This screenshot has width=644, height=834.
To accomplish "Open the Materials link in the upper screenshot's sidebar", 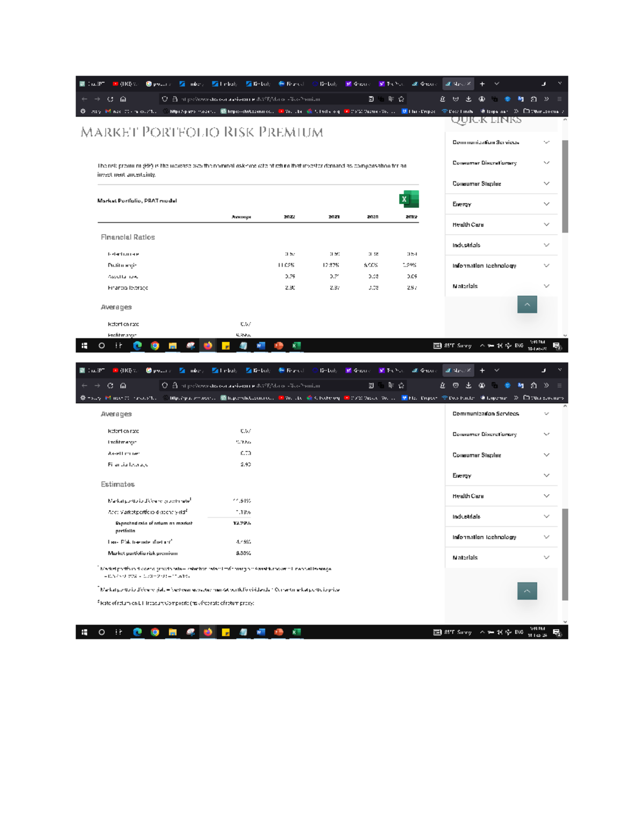I will tap(501, 286).
